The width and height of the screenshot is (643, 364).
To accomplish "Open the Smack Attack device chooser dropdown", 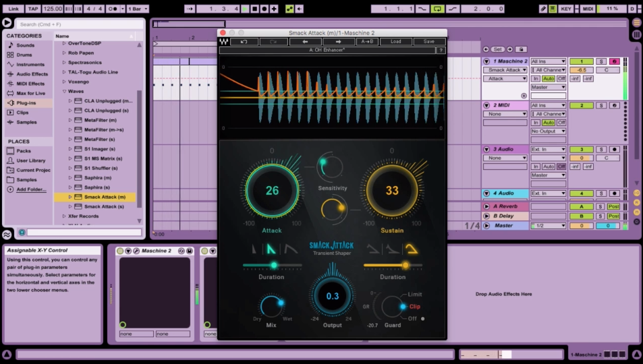I will (505, 69).
